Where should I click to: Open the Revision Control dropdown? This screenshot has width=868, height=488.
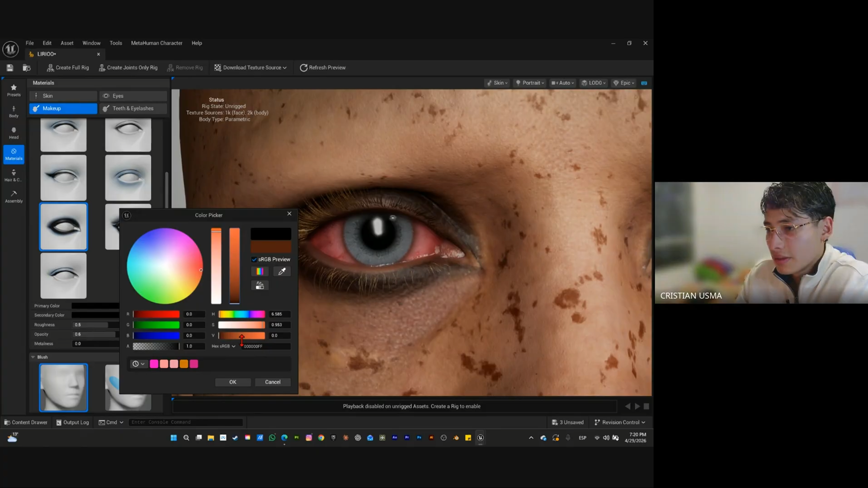pos(620,422)
